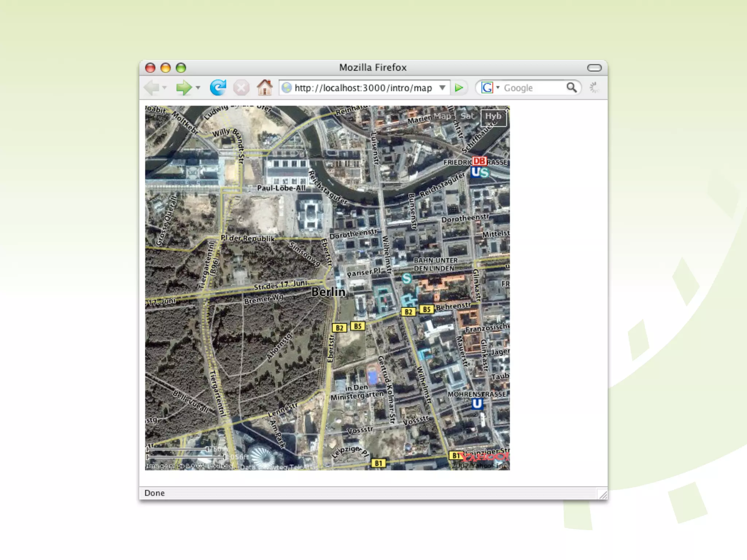Switch map to Map view
This screenshot has width=747, height=560.
coord(442,116)
